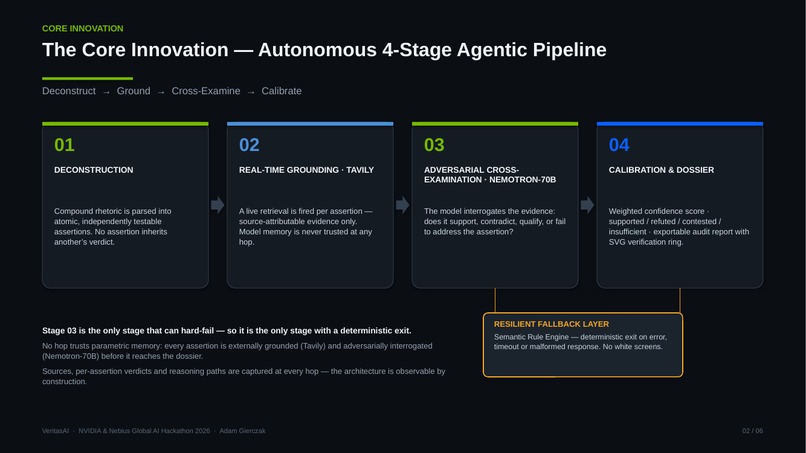
Task: Click the 'Weighted confidence score' paragraph
Action: 679,226
